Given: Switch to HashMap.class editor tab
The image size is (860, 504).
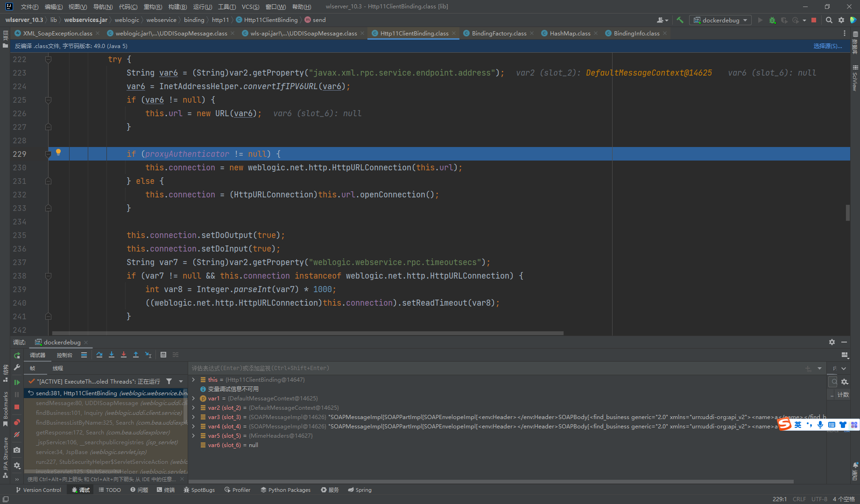Looking at the screenshot, I should [570, 33].
